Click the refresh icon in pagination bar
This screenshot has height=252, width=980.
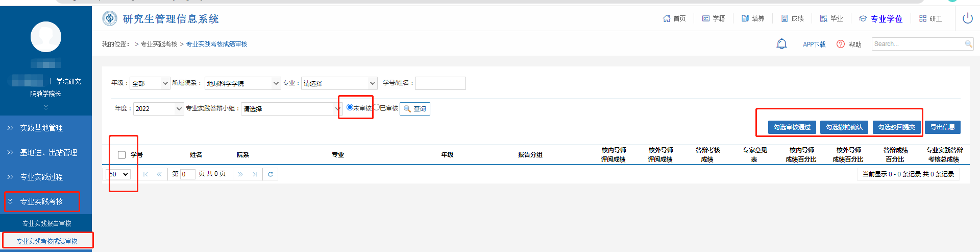(271, 174)
